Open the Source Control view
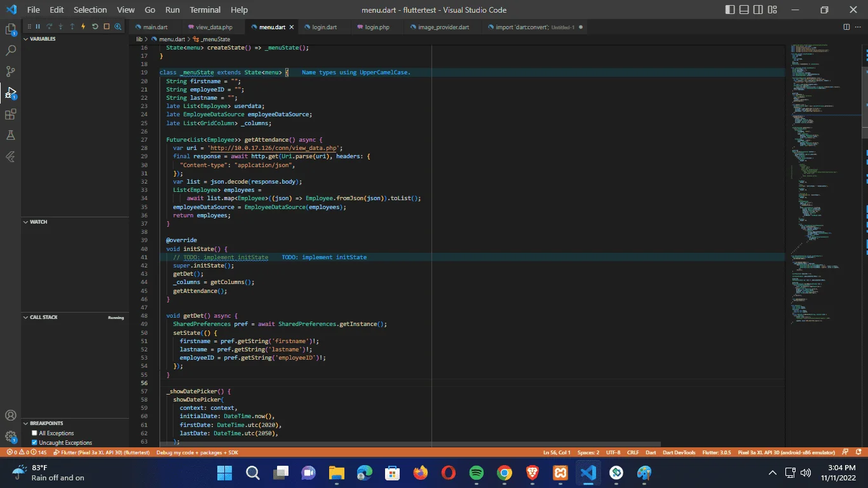The height and width of the screenshot is (488, 868). pos(10,71)
